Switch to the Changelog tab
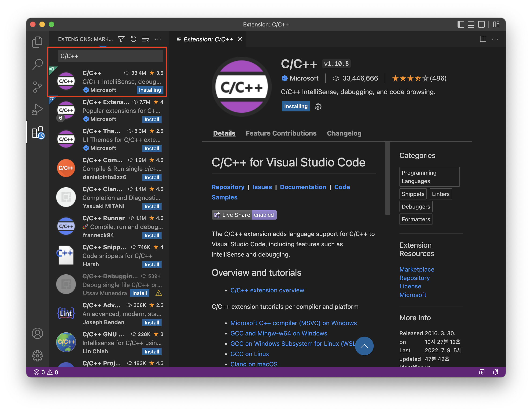 tap(344, 133)
